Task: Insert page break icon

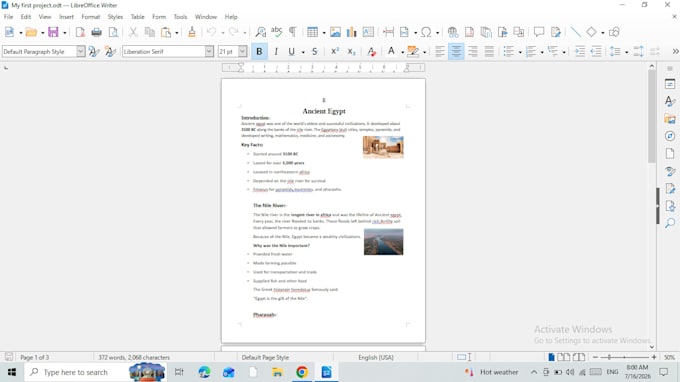Action: 388,32
